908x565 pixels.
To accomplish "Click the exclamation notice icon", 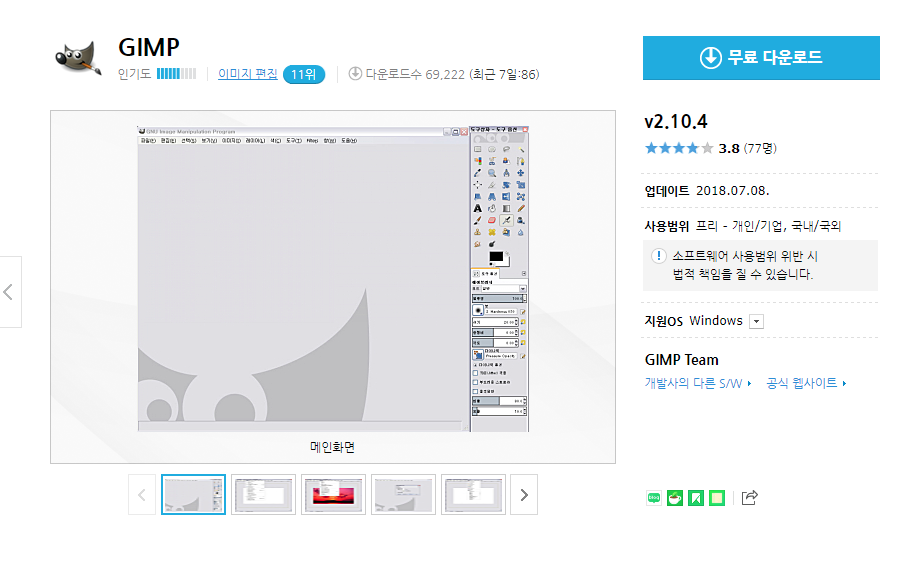I will [658, 256].
